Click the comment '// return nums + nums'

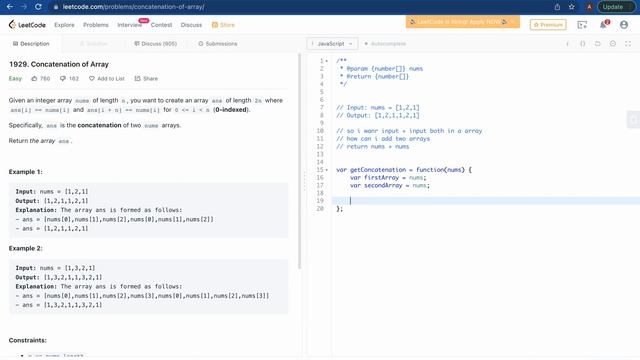[x=373, y=147]
